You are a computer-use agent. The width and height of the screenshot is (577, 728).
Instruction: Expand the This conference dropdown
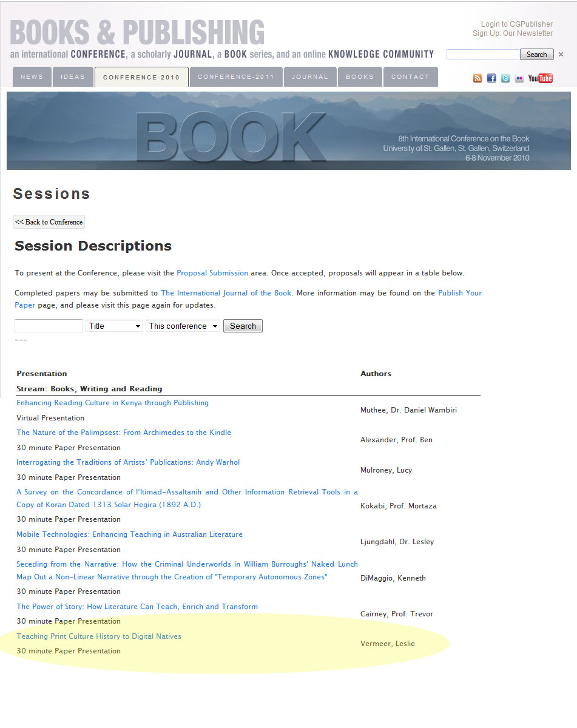[183, 326]
